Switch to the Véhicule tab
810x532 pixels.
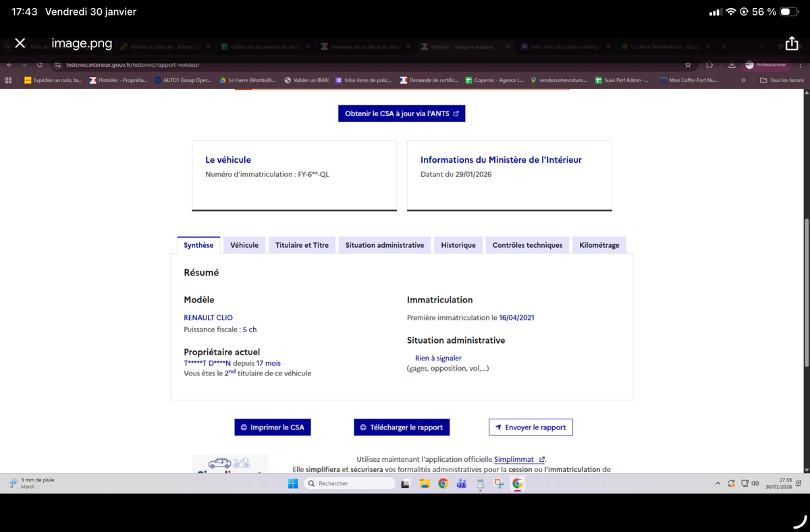click(x=244, y=245)
